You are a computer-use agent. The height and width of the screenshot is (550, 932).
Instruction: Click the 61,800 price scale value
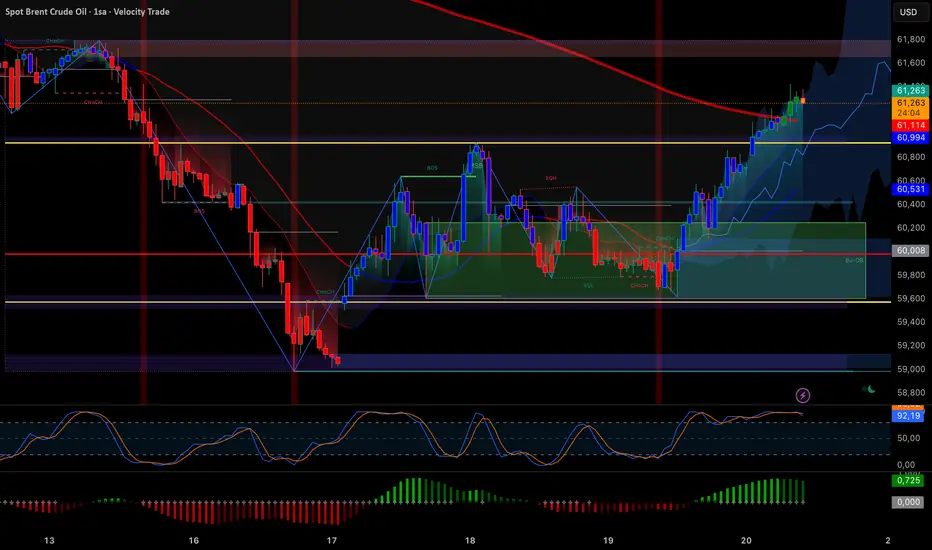911,39
